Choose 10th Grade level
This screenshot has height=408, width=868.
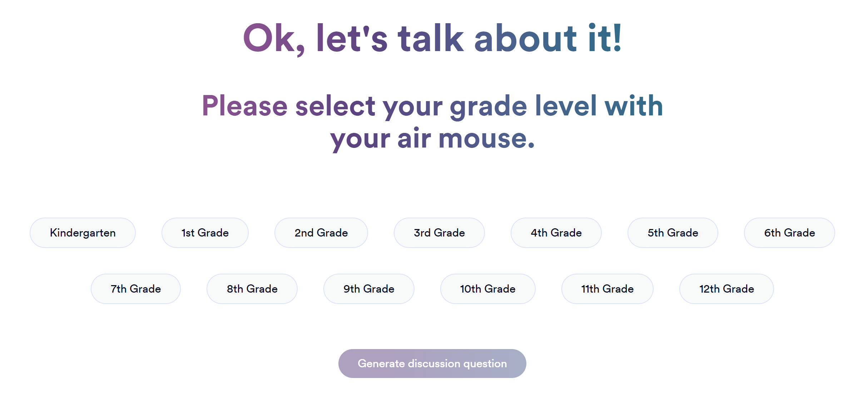point(488,289)
